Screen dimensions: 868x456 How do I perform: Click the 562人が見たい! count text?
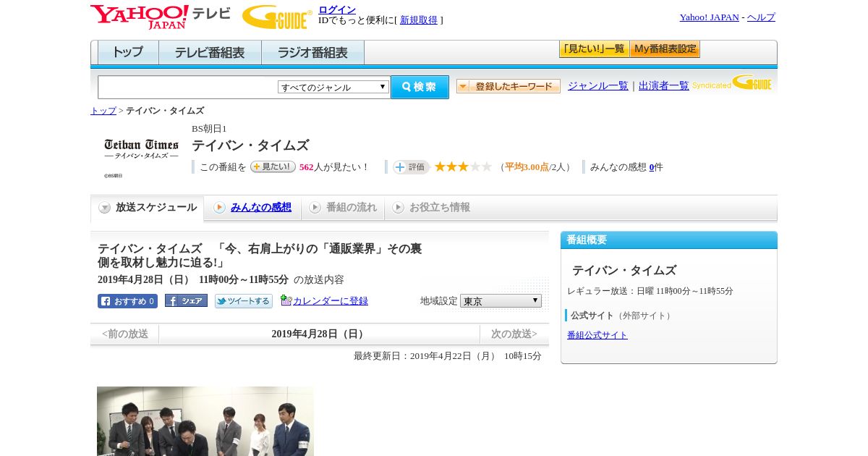(x=334, y=167)
